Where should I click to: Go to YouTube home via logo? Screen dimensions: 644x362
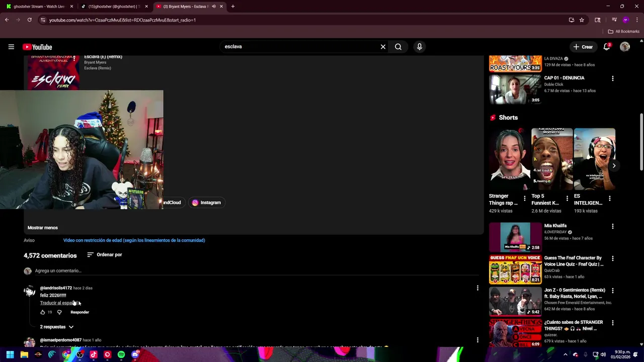pyautogui.click(x=37, y=47)
